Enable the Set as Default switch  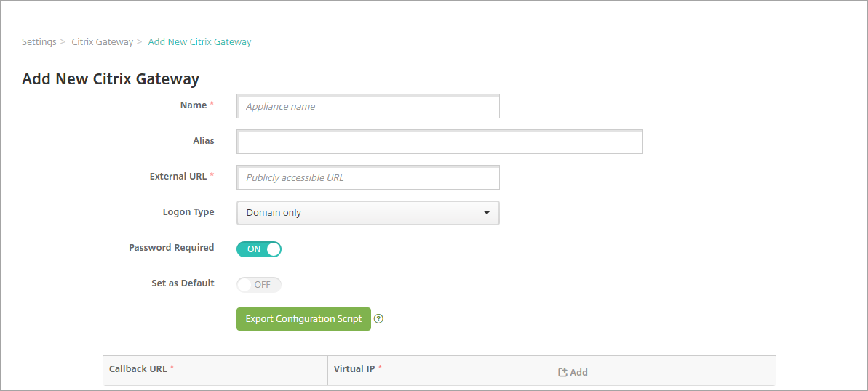[259, 284]
